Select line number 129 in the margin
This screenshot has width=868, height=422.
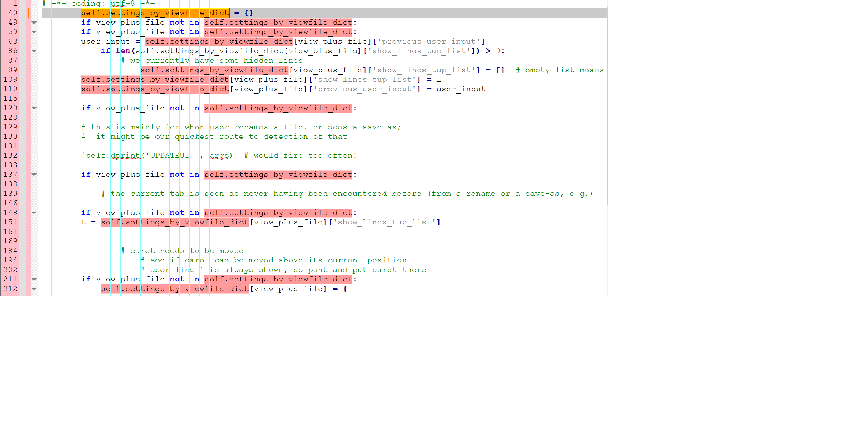[x=10, y=127]
